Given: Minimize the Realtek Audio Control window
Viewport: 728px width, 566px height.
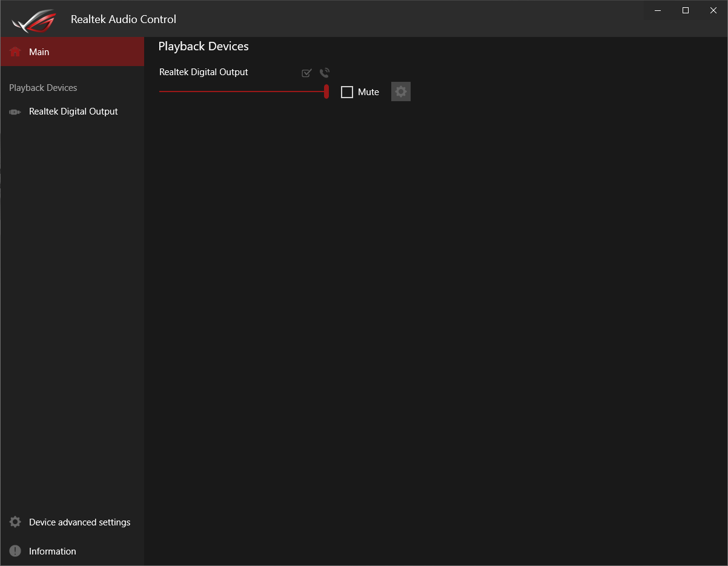Looking at the screenshot, I should pos(658,10).
